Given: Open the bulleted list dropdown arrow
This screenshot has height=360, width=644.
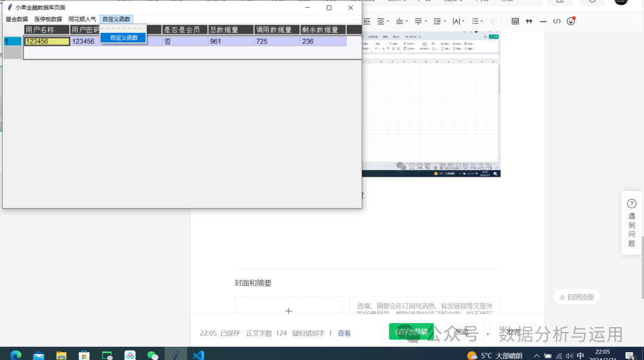Looking at the screenshot, I should tap(482, 21).
